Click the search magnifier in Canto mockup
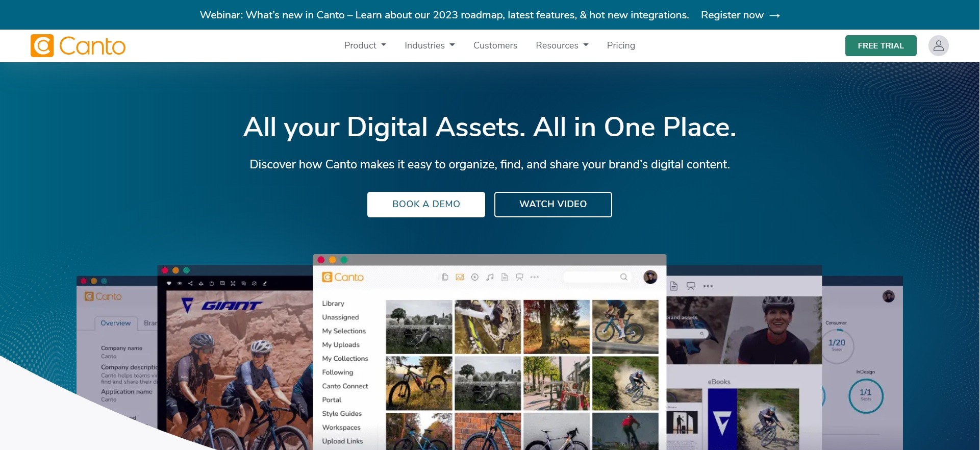 point(623,277)
